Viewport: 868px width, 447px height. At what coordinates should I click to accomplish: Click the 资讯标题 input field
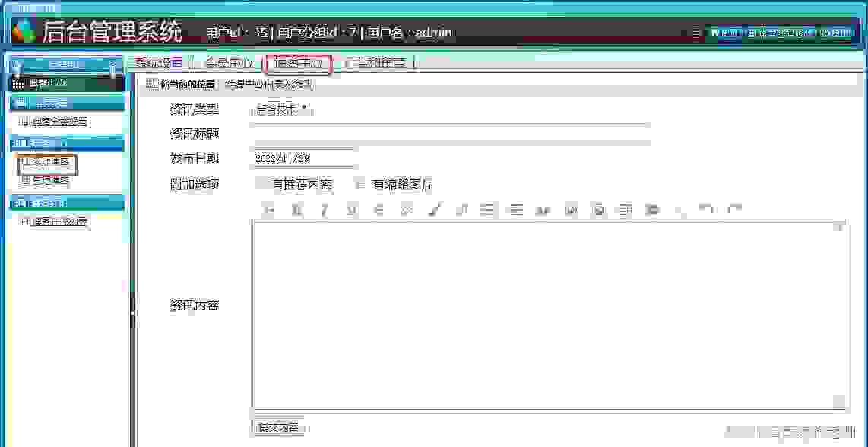click(451, 134)
